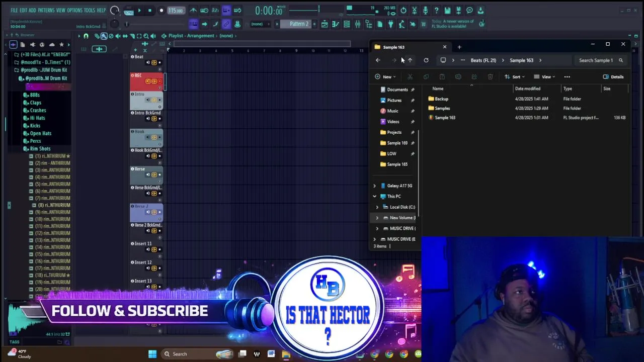Screen dimensions: 644x362
Task: Open the New dropdown in Explorer
Action: tap(385, 77)
